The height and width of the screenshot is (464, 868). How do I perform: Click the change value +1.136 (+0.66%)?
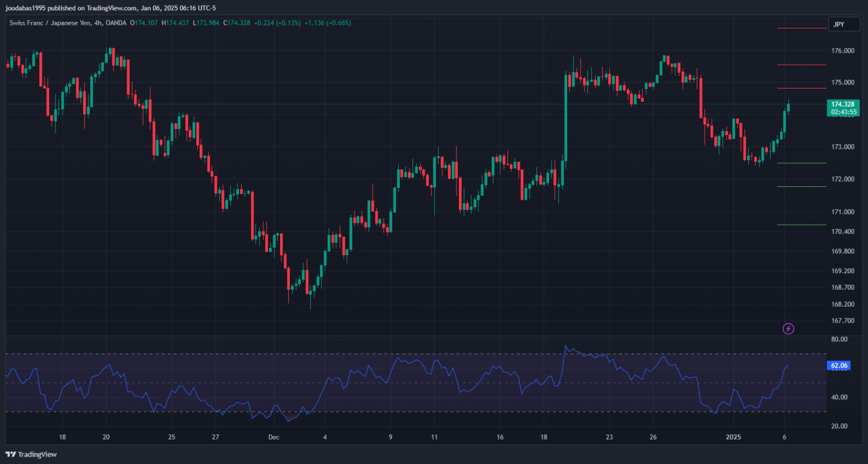pos(328,23)
